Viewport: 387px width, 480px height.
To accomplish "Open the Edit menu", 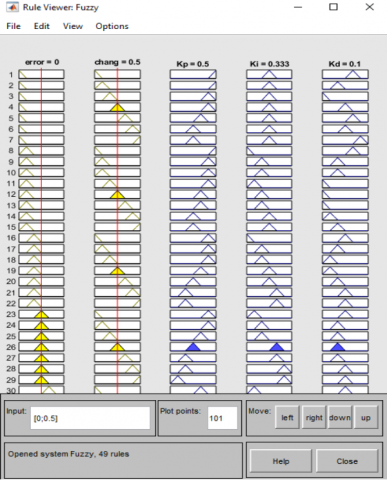I will pyautogui.click(x=41, y=26).
